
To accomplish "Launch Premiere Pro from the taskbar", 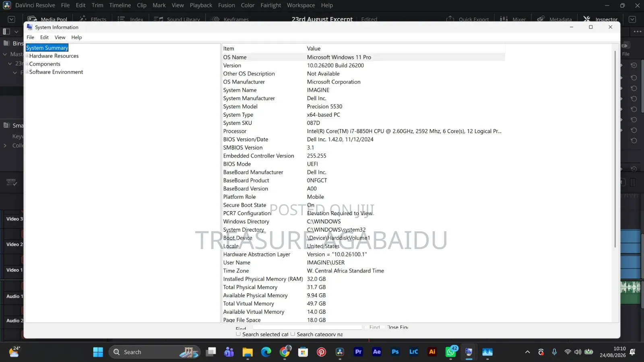I will click(x=358, y=352).
